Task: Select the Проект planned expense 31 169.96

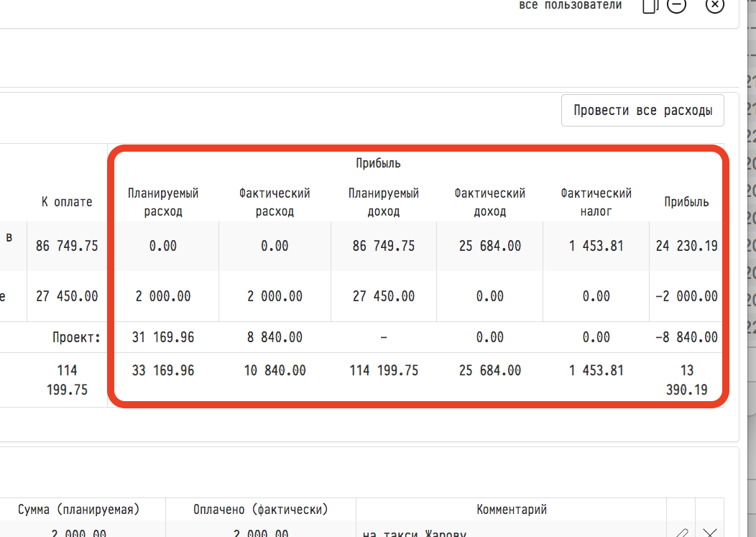Action: click(163, 337)
